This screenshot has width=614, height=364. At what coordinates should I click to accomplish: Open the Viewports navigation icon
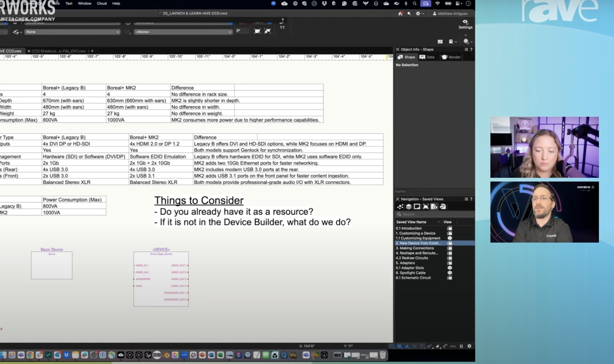point(426,207)
